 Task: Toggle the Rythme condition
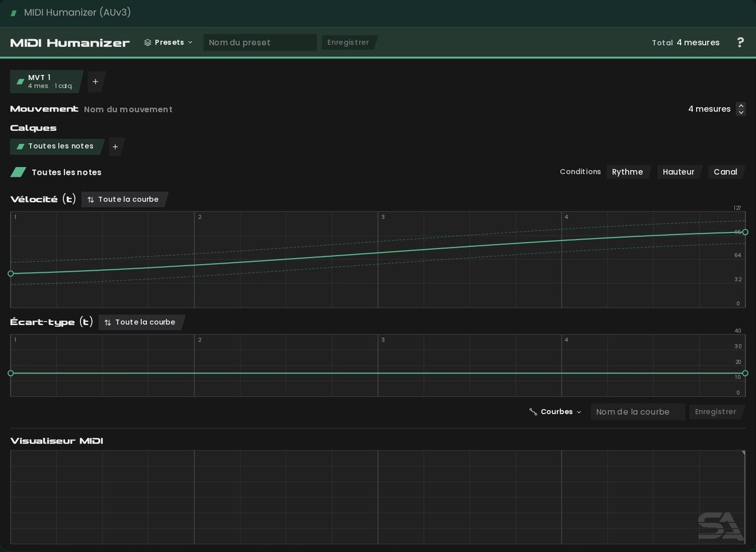628,172
